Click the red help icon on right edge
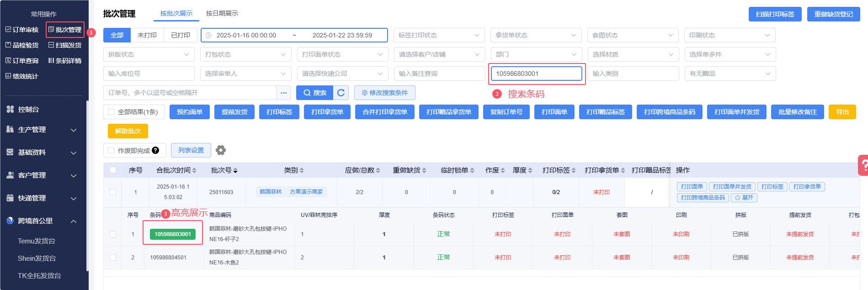868x290 pixels. tap(863, 165)
